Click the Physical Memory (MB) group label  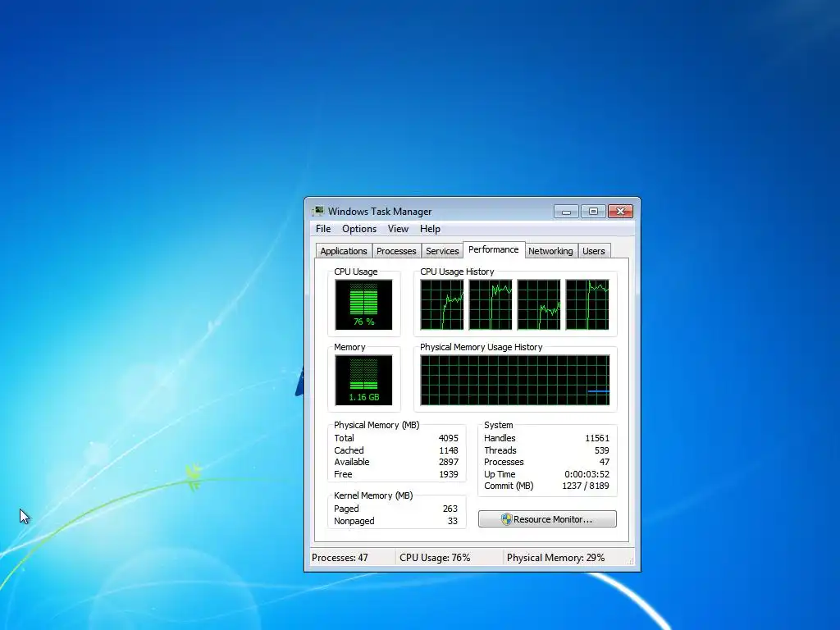377,425
